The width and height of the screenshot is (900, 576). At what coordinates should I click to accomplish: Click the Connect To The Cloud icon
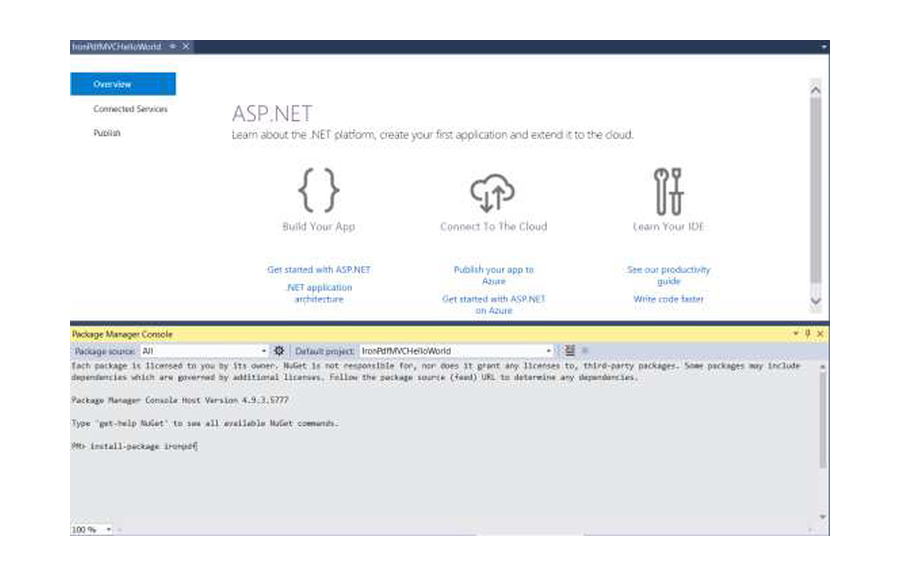click(493, 192)
